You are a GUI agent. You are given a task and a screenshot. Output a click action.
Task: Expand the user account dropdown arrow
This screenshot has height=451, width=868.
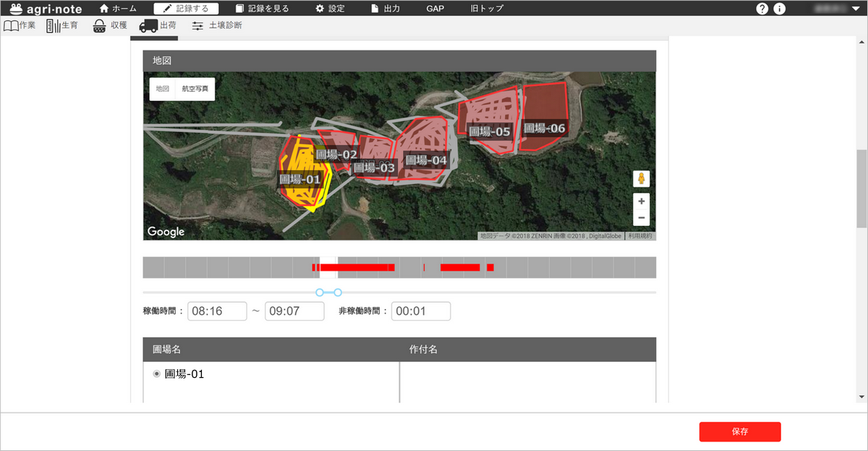(856, 9)
